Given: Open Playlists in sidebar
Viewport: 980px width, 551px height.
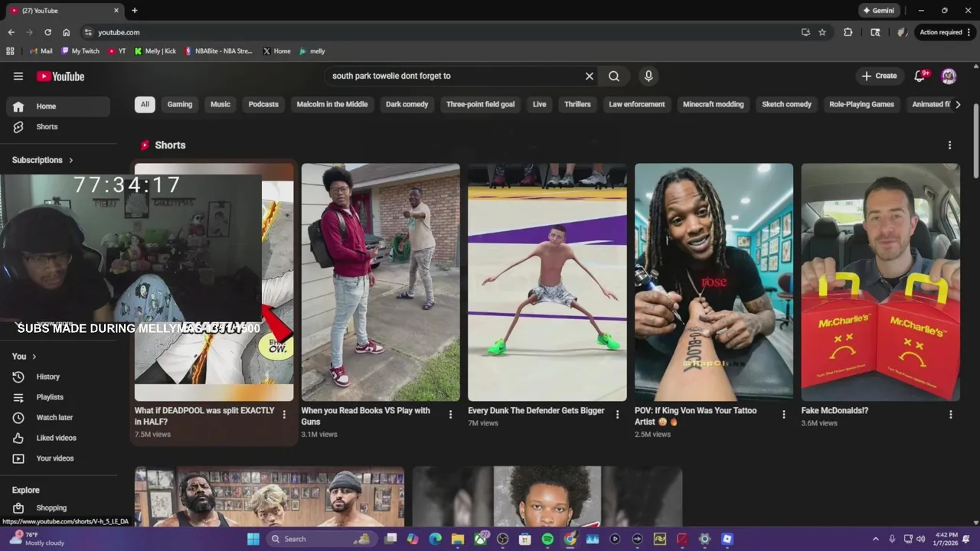Looking at the screenshot, I should (58, 397).
